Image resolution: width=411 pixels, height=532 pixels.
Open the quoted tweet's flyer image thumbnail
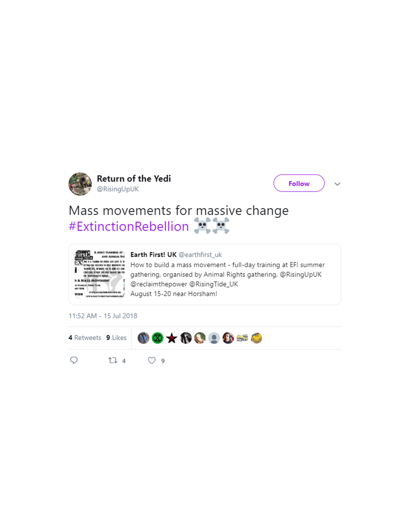[100, 274]
